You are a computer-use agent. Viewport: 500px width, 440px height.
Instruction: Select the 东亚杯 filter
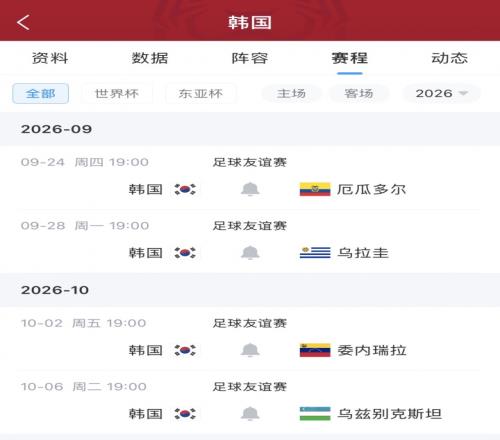(201, 94)
